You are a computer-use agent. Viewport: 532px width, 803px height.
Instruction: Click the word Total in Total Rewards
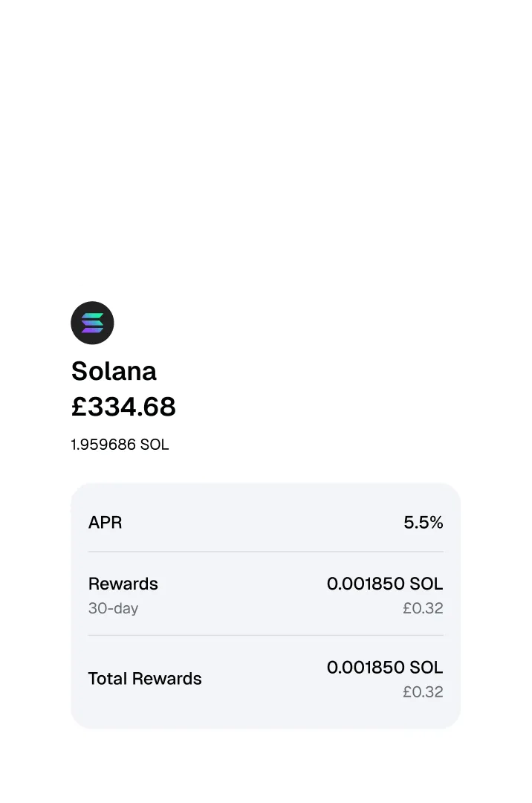tap(105, 679)
